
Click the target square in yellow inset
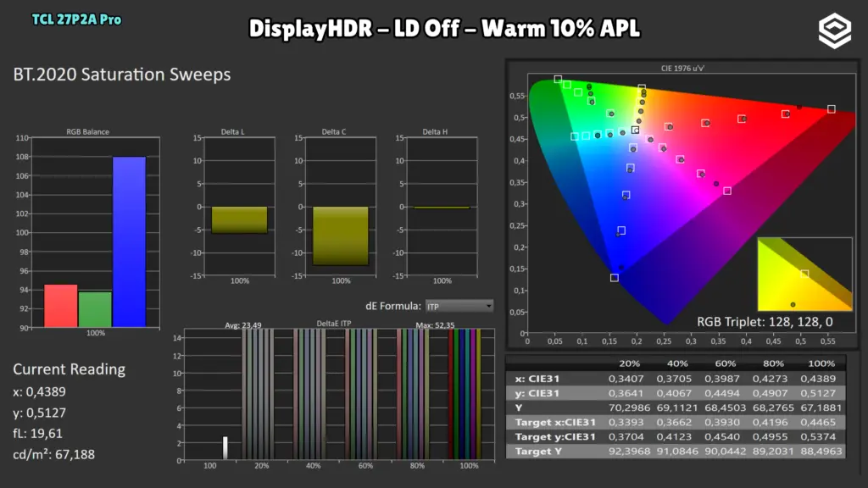(805, 274)
